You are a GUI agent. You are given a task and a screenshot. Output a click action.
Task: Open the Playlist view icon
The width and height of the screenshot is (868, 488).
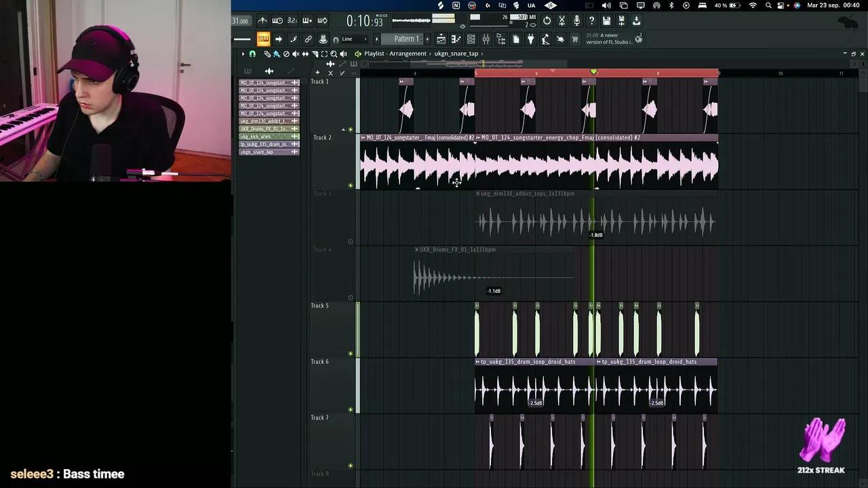[441, 39]
